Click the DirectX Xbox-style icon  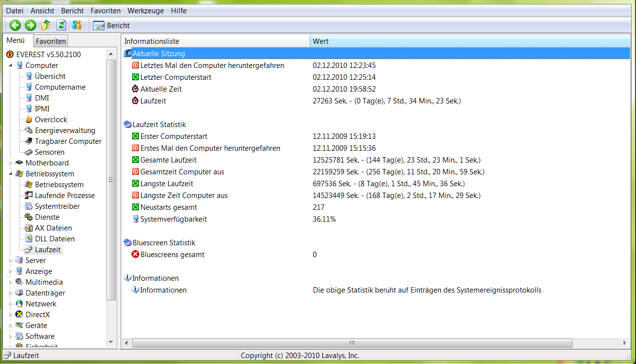[19, 315]
